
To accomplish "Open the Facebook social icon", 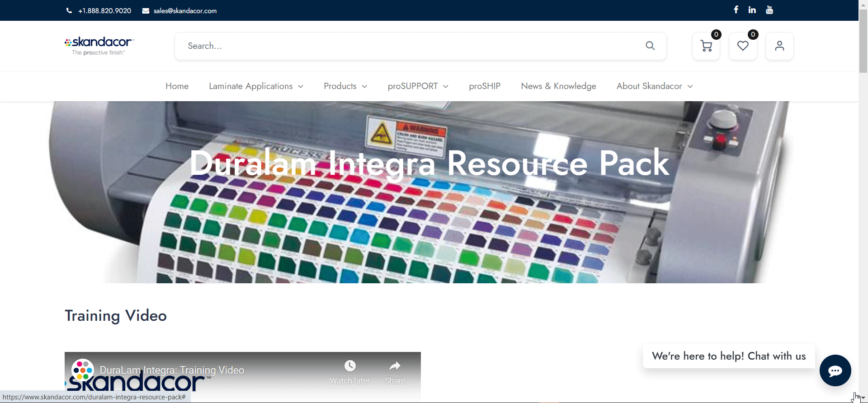I will (736, 9).
